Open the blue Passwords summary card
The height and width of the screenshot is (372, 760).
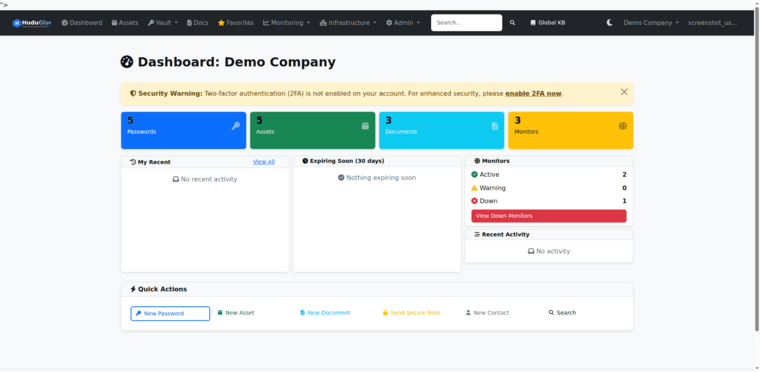pyautogui.click(x=184, y=130)
